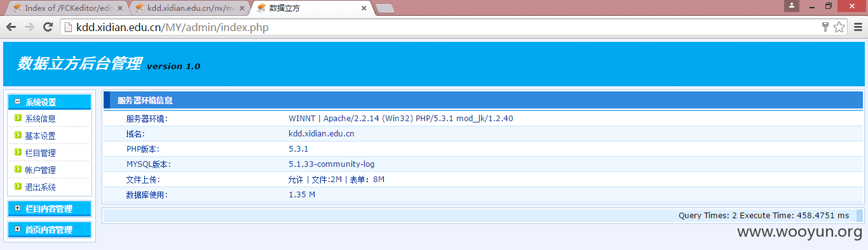The height and width of the screenshot is (250, 868).
Task: Close the 数据立方 tab
Action: coord(363,8)
